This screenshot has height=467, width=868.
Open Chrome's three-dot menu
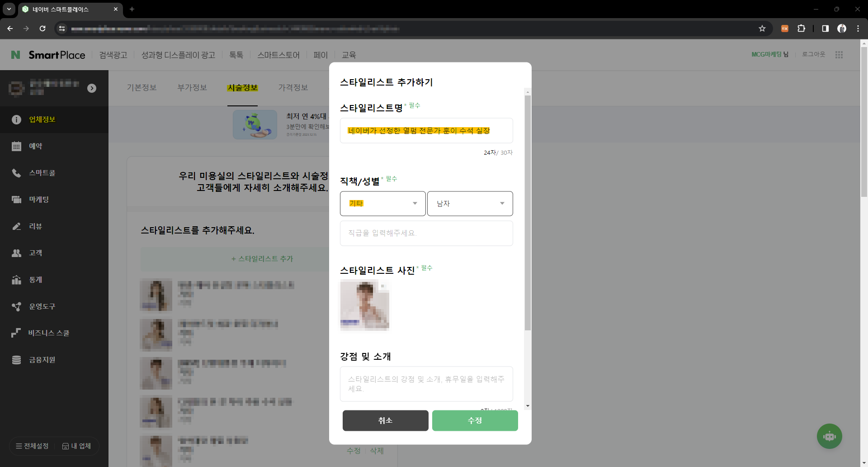tap(858, 29)
